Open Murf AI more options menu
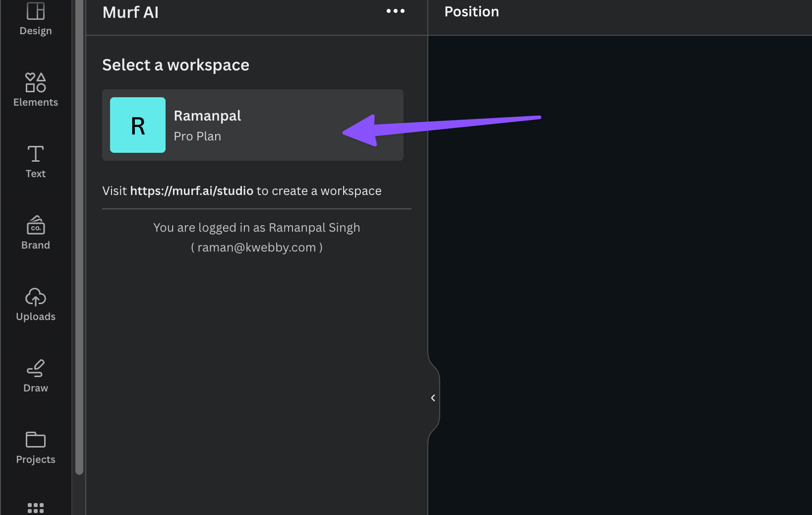Viewport: 812px width, 515px height. pyautogui.click(x=396, y=11)
